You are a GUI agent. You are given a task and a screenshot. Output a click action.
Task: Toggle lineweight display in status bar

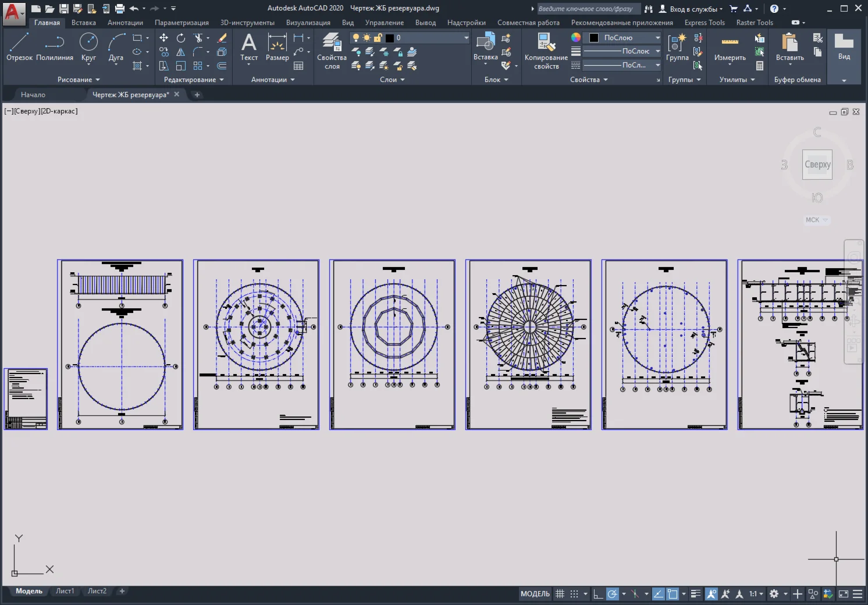point(695,594)
